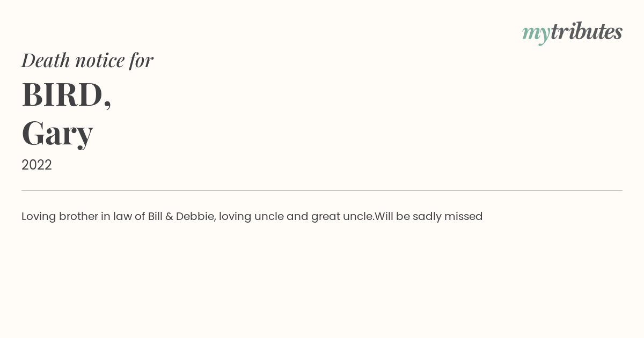Click the first name "Gary"
644x338 pixels.
[x=57, y=134]
